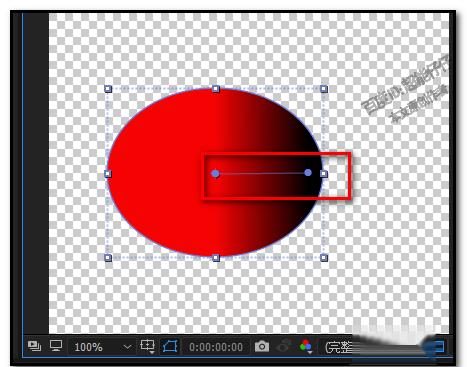Click the top-left bounding box handle

[x=108, y=89]
